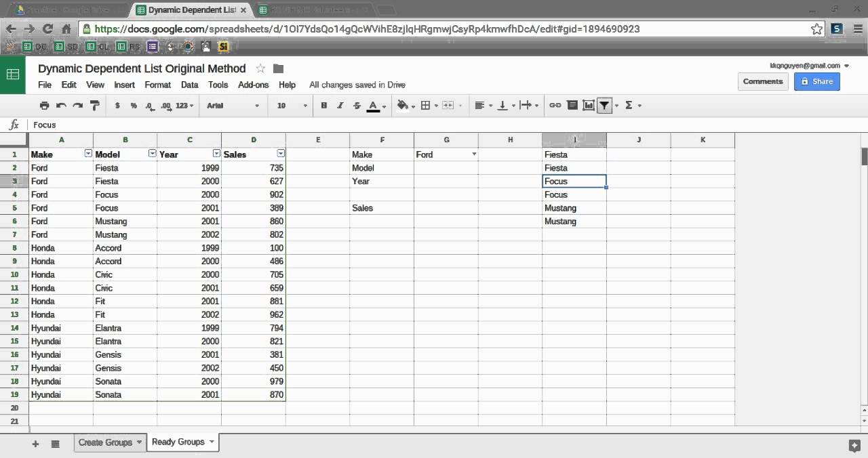Bookmark page with star in address bar
Viewport: 868px width, 458px height.
(x=816, y=29)
